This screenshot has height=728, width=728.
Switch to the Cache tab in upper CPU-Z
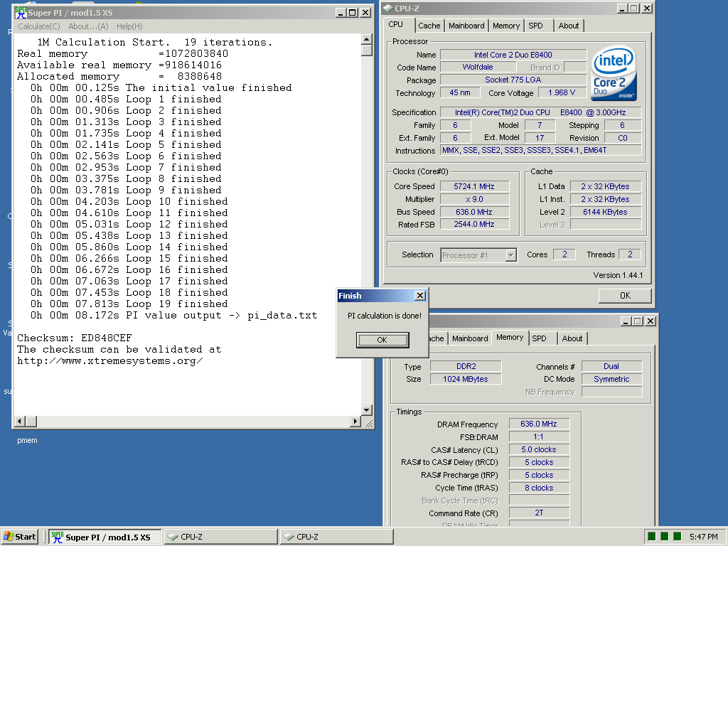pyautogui.click(x=429, y=26)
